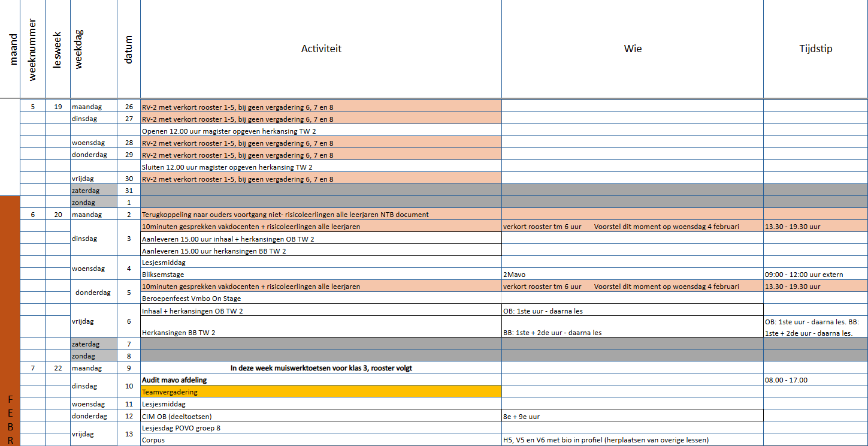Click the "Audit mavo afdeling" cell
This screenshot has height=446, width=868.
click(321, 380)
